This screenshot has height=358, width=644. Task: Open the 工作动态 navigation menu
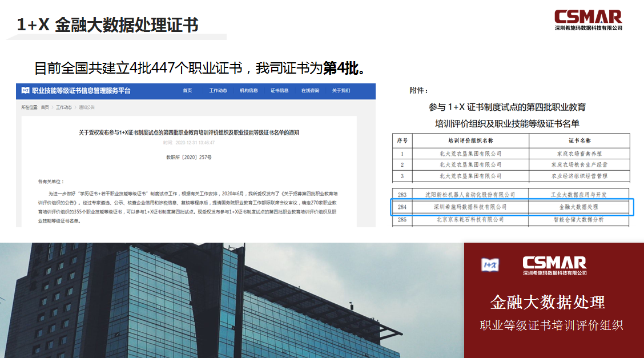pos(218,90)
